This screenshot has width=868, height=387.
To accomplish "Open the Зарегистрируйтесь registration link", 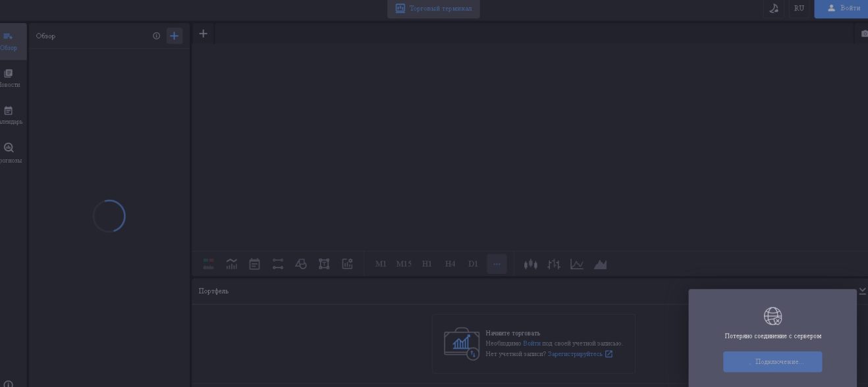I will [x=574, y=353].
